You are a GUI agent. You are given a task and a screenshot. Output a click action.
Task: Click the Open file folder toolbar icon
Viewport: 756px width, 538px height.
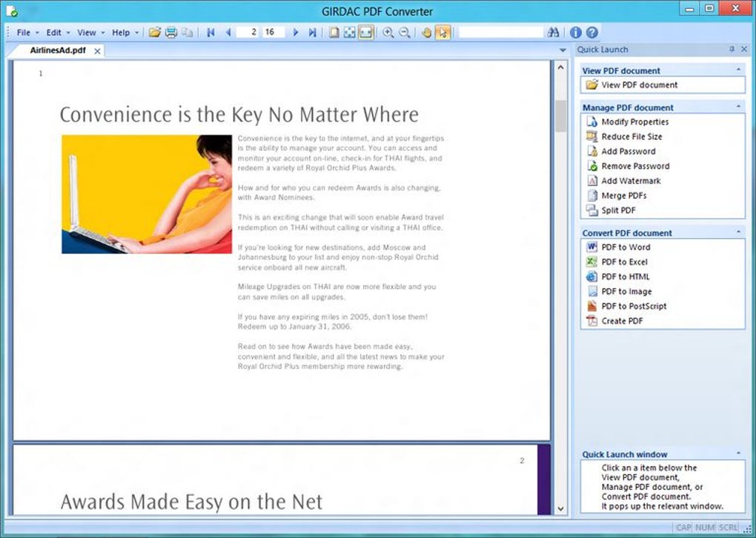click(154, 33)
